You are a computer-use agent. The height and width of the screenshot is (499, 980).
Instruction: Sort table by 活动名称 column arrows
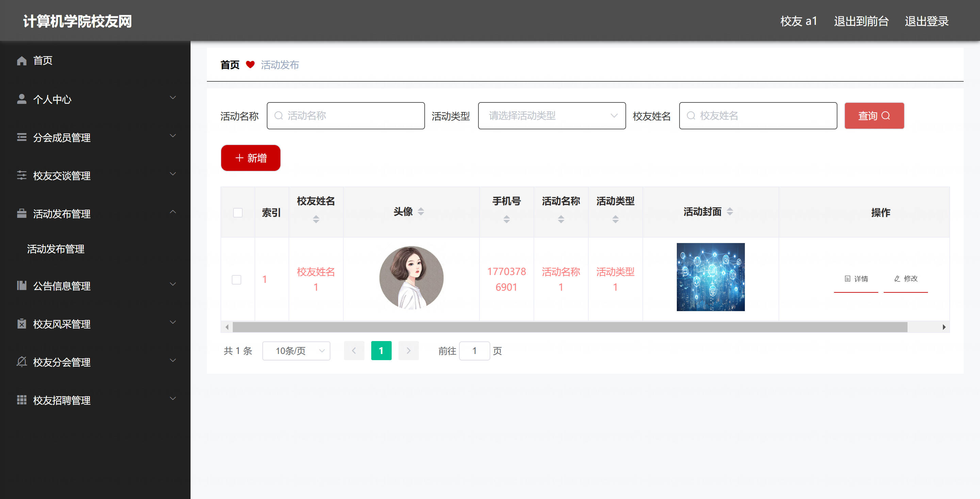click(561, 219)
